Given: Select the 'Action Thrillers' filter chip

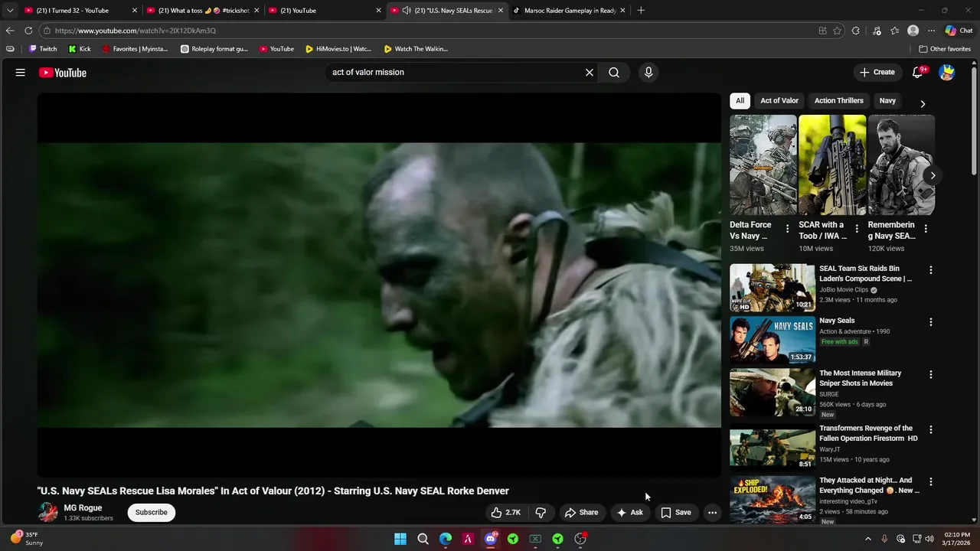Looking at the screenshot, I should coord(838,100).
